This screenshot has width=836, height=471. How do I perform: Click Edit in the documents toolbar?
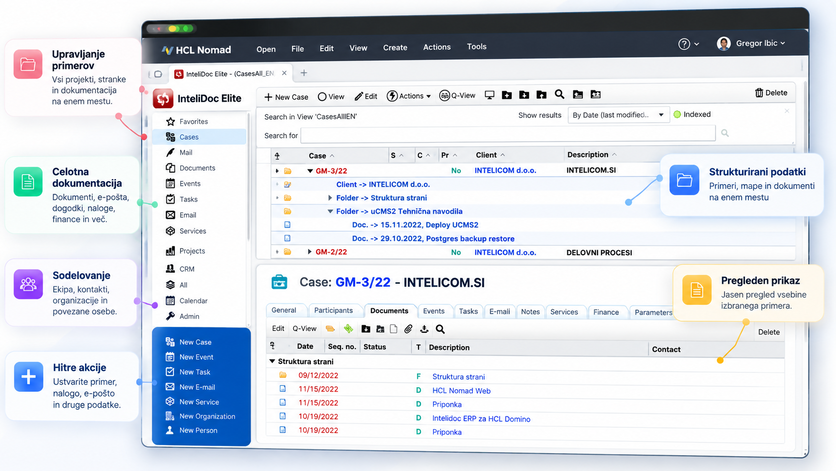(278, 329)
